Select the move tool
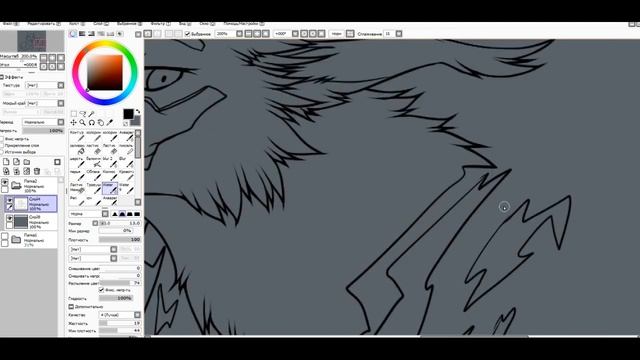This screenshot has width=640, height=360. click(x=73, y=122)
